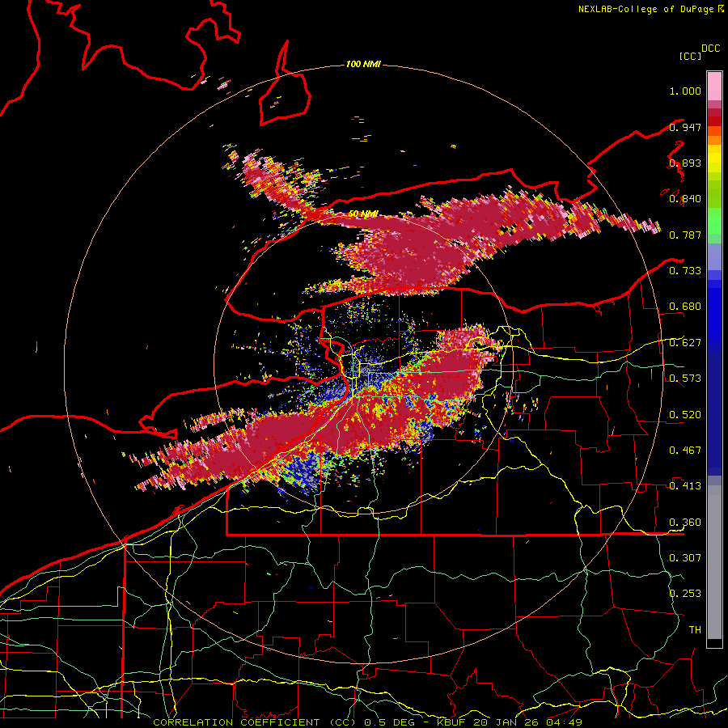Viewport: 728px width, 728px height.
Task: Click the 0.573 scale value
Action: (x=685, y=379)
